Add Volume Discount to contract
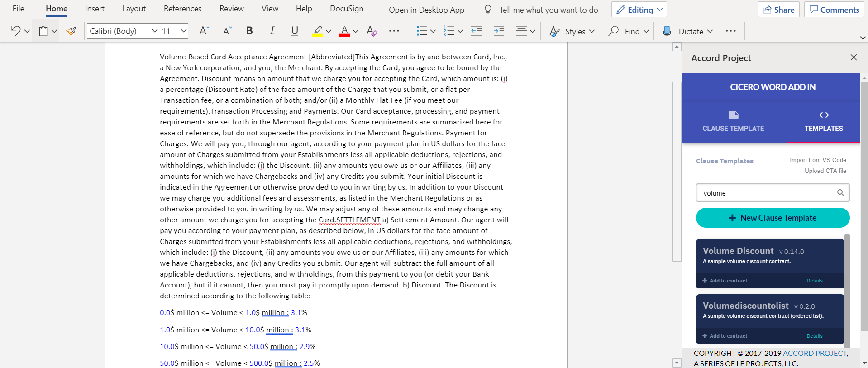The width and height of the screenshot is (868, 368). click(x=725, y=281)
